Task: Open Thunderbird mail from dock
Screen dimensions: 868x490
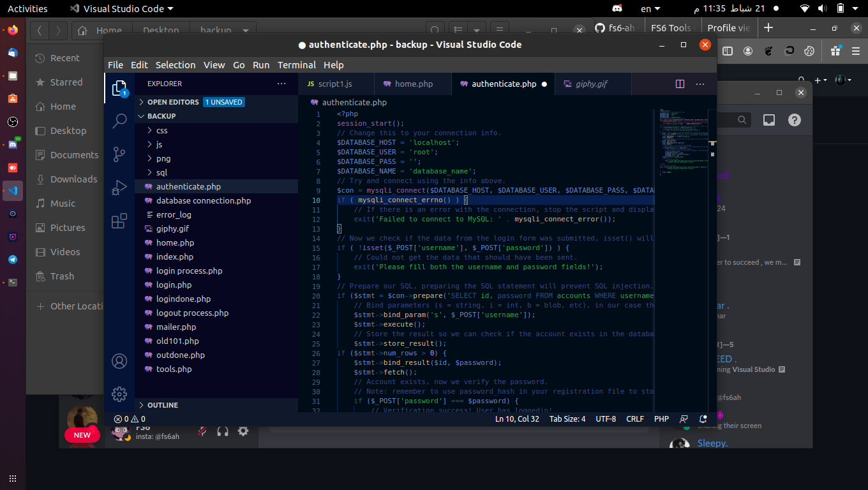Action: coord(13,53)
